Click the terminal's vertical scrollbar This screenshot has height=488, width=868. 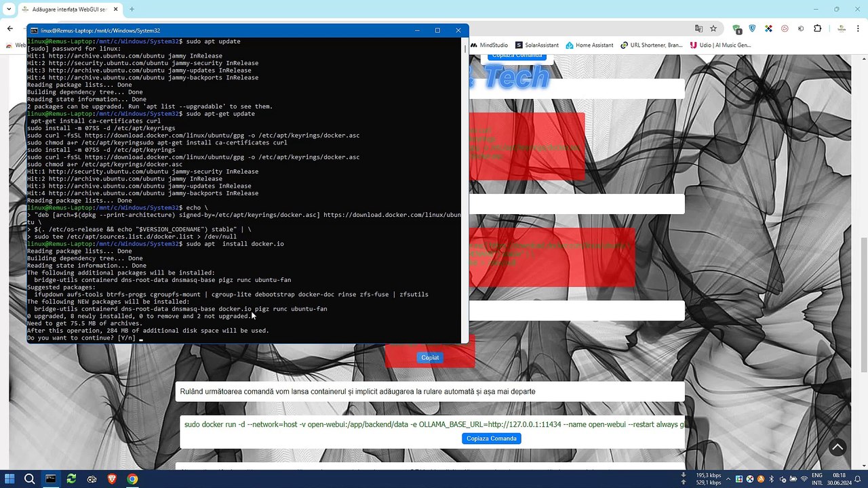(x=465, y=190)
